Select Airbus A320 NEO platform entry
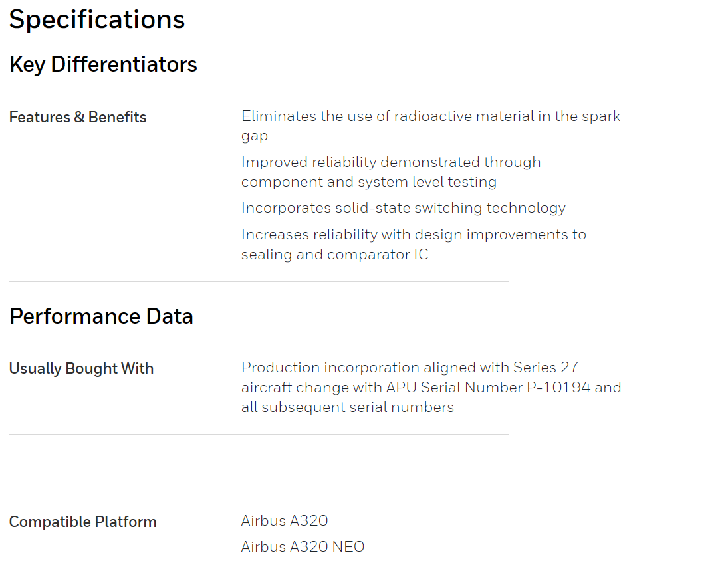The image size is (728, 561). (x=303, y=546)
